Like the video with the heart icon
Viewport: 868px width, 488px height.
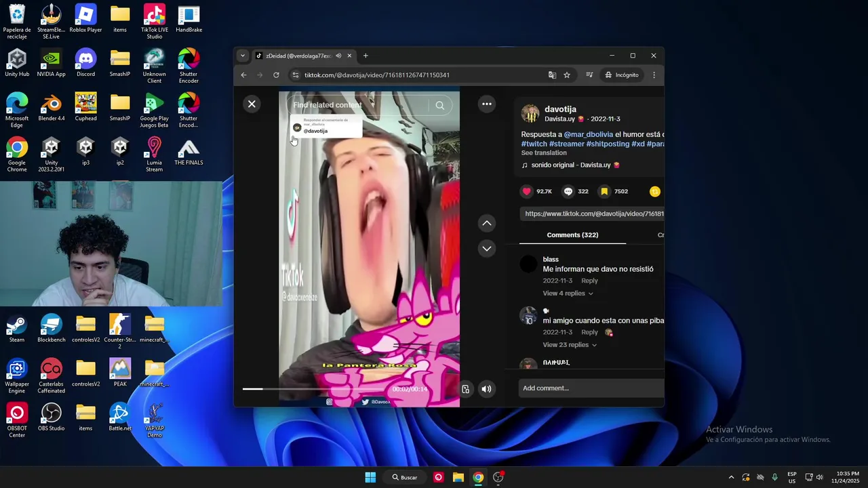(527, 191)
